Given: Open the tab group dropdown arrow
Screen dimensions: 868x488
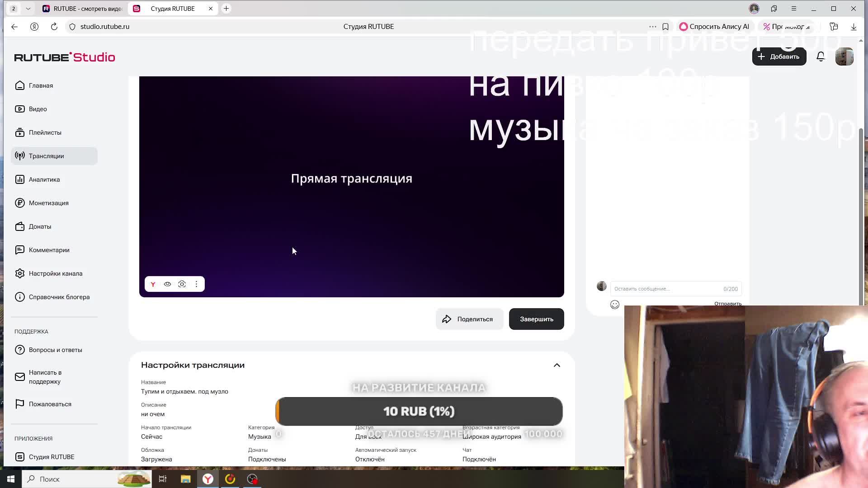Looking at the screenshot, I should coord(28,9).
